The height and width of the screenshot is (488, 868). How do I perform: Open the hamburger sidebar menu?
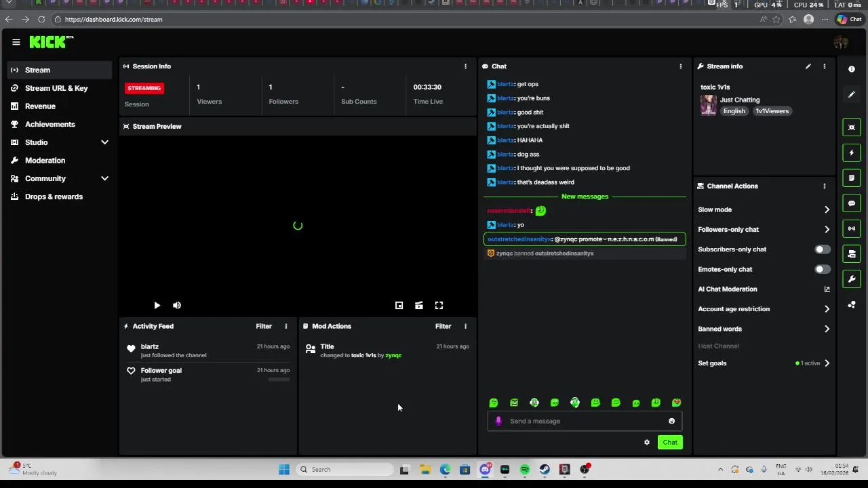(16, 42)
